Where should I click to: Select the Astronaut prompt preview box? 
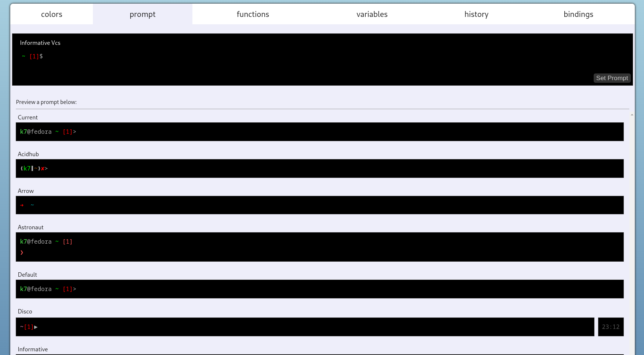tap(319, 247)
